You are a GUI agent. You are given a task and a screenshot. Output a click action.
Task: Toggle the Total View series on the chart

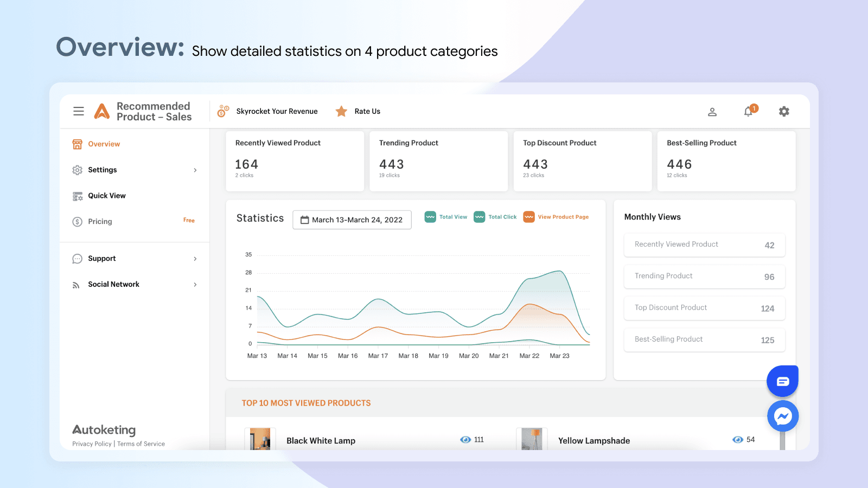coord(445,216)
